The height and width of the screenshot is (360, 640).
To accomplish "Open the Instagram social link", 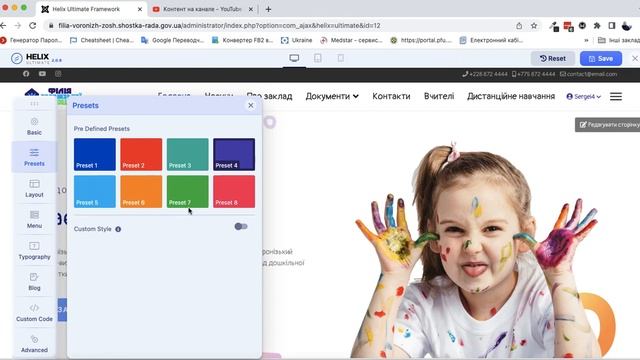I will pyautogui.click(x=58, y=74).
